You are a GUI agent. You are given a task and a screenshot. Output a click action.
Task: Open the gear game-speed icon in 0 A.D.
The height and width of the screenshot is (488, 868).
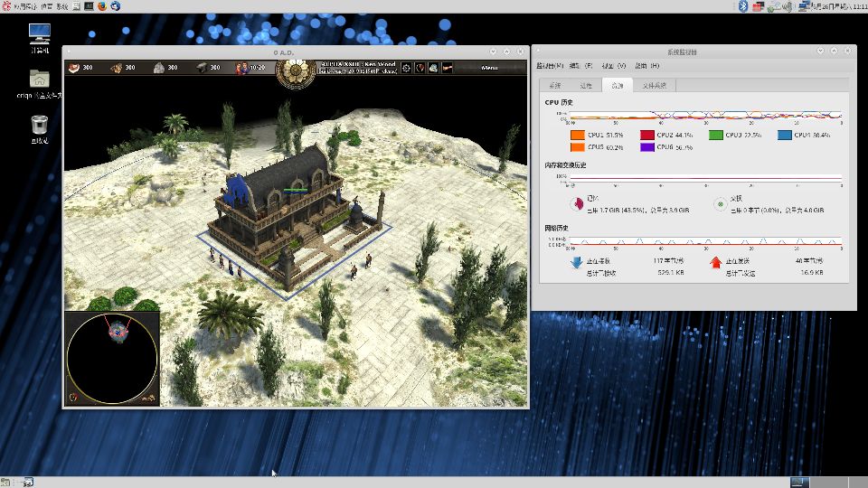pyautogui.click(x=406, y=68)
